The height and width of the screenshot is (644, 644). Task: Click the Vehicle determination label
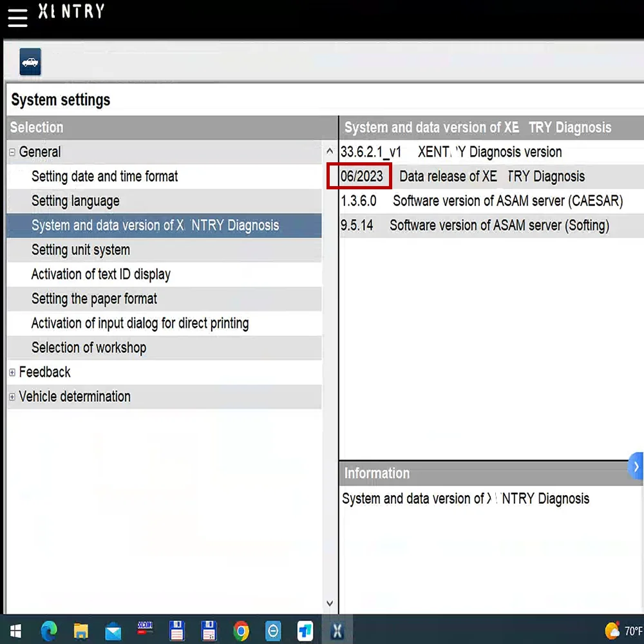click(x=75, y=397)
